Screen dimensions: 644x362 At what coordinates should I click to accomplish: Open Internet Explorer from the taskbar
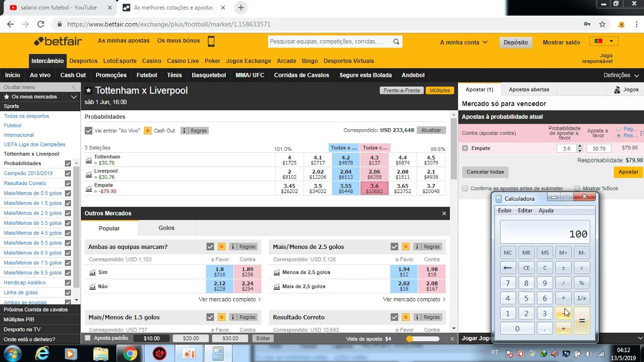(x=42, y=353)
